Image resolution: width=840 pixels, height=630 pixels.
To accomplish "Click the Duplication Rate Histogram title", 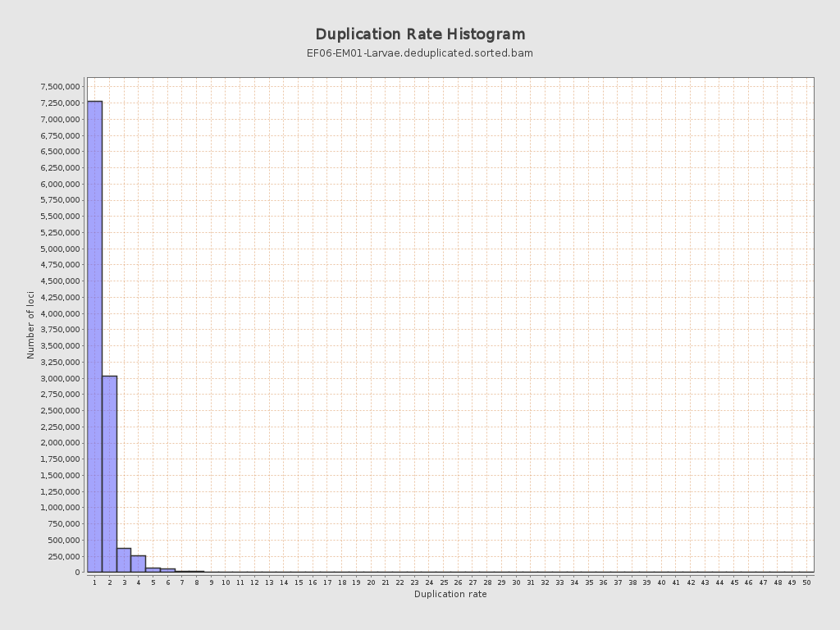I will point(420,34).
